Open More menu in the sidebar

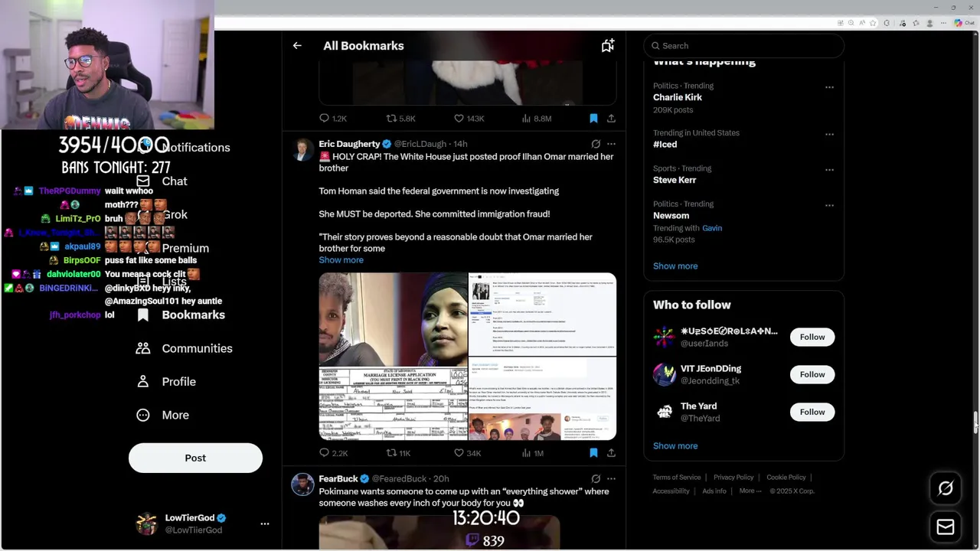[163, 415]
